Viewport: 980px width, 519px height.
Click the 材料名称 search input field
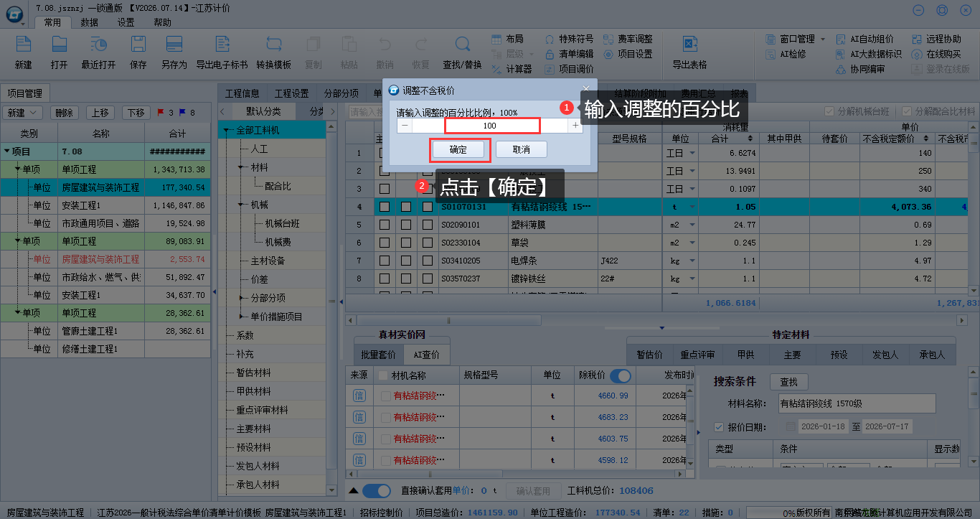tap(857, 403)
